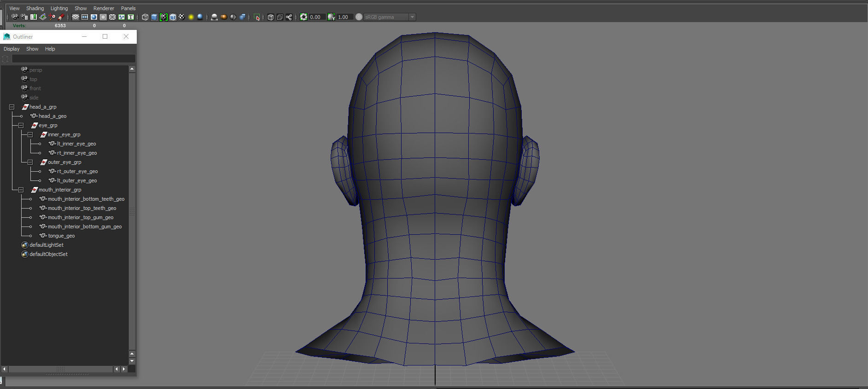Viewport: 868px width, 389px height.
Task: Click the Outliner horizontal scrollbar track
Action: tap(60, 369)
